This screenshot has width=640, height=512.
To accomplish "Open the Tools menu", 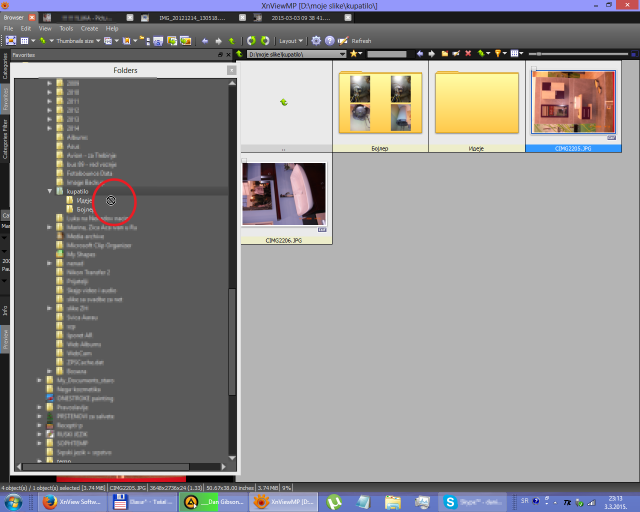I will click(x=65, y=29).
